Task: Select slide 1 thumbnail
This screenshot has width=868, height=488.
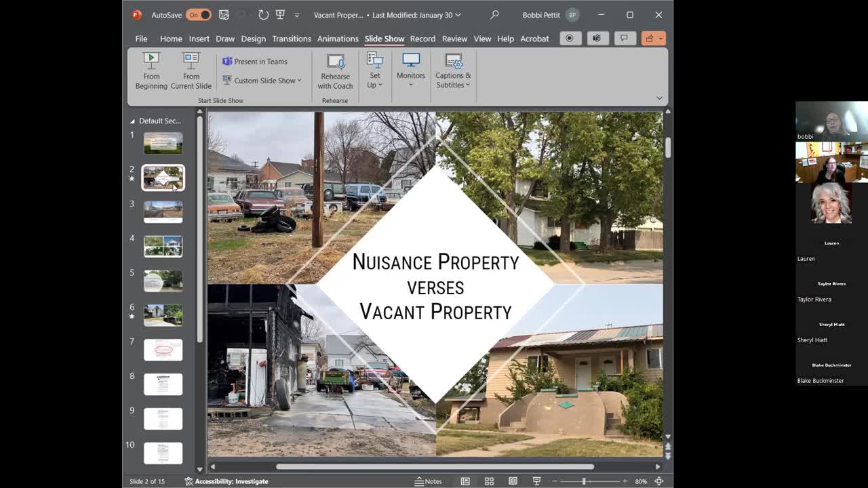Action: (163, 143)
